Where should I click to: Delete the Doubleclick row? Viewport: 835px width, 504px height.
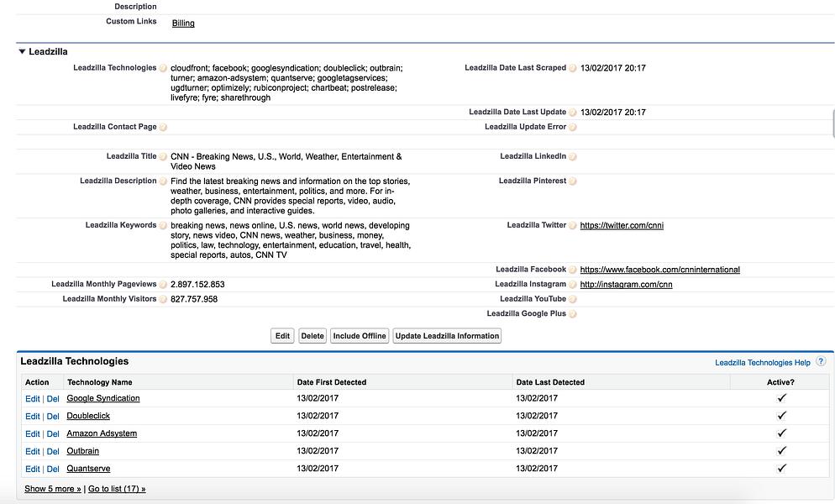[53, 416]
